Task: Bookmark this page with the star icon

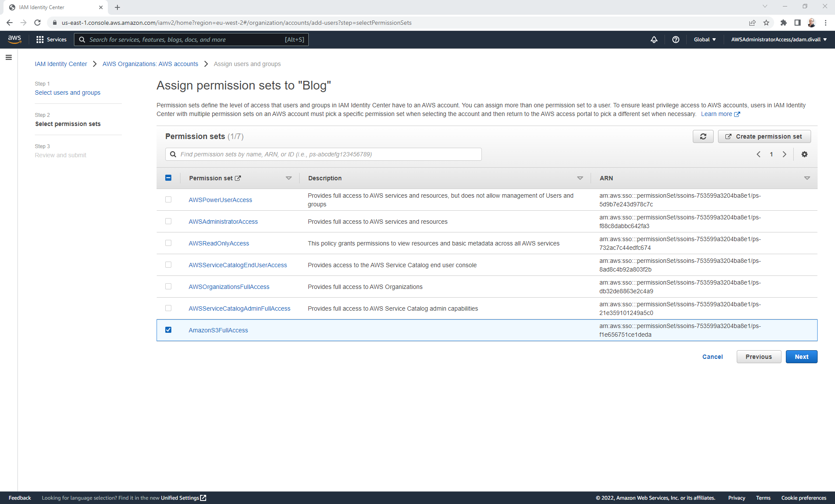Action: coord(766,23)
